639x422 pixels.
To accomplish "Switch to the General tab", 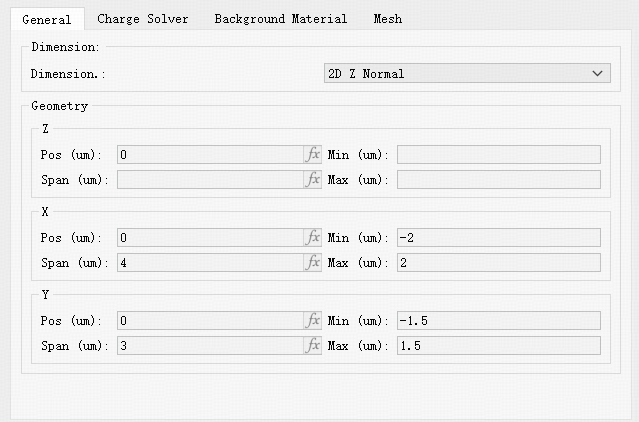I will 46,19.
